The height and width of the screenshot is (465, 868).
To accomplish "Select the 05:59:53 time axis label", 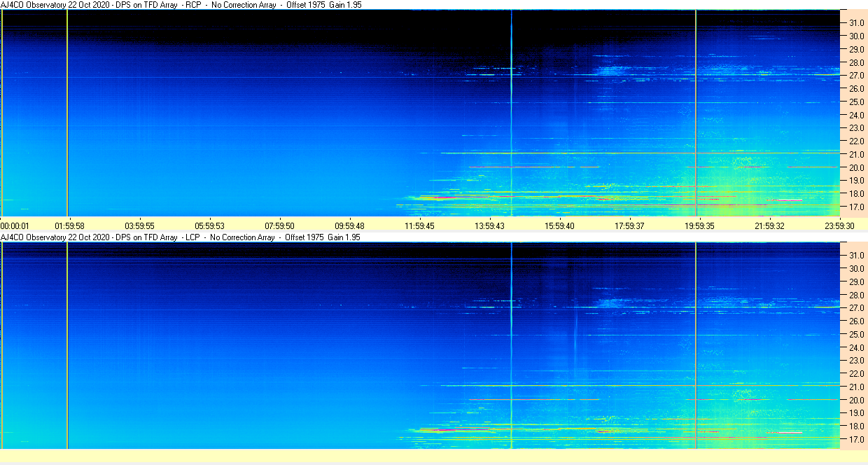I will (210, 225).
